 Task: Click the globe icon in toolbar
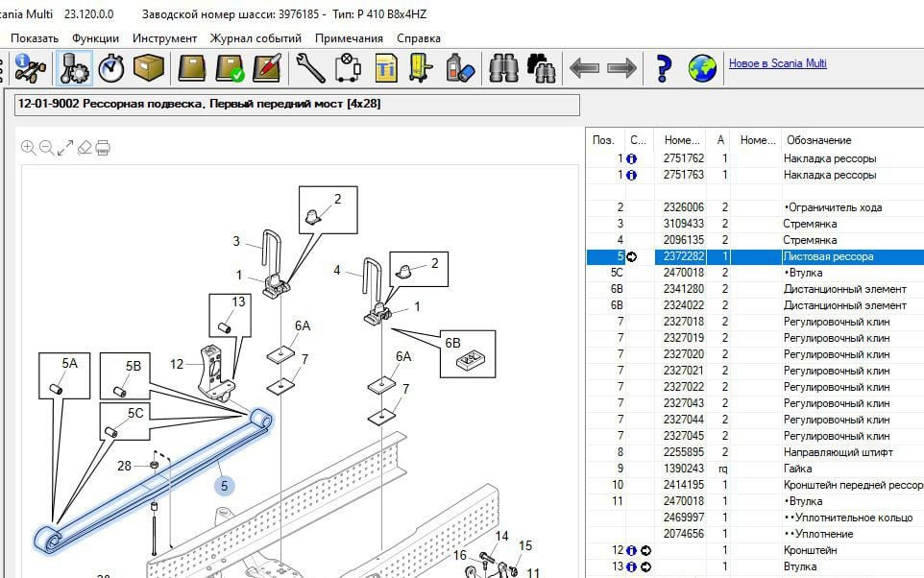[702, 68]
